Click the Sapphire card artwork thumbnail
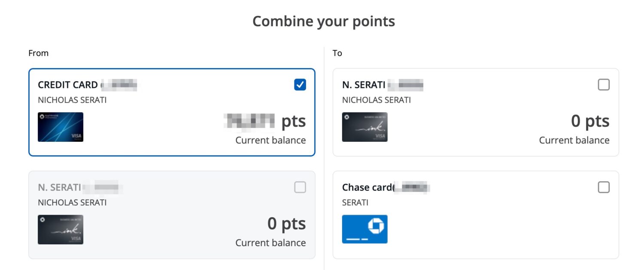This screenshot has width=644, height=270. [x=61, y=127]
